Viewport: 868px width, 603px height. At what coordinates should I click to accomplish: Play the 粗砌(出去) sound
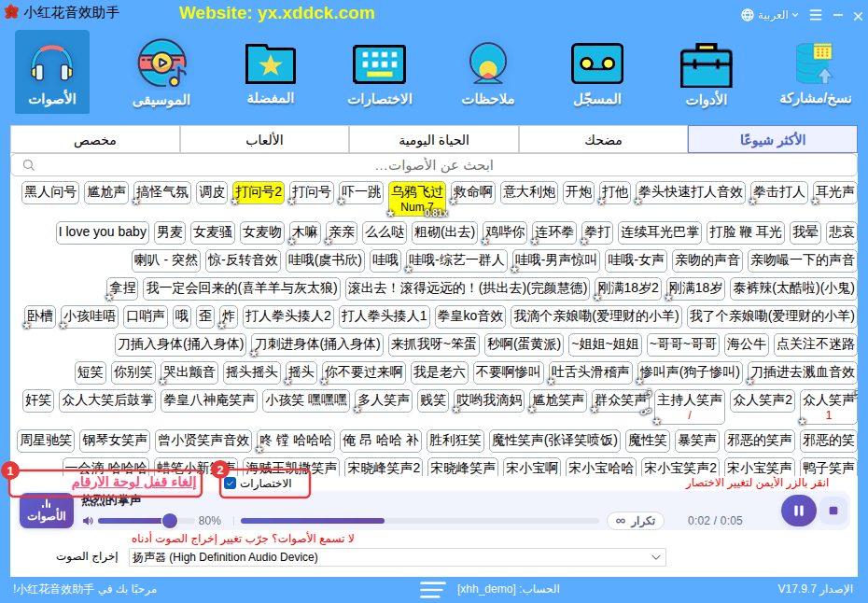point(444,232)
